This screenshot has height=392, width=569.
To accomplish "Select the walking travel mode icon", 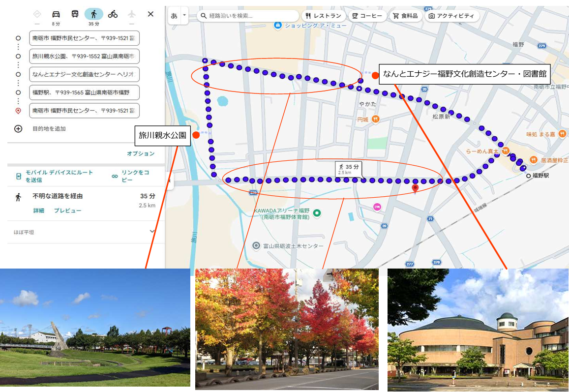I will click(x=93, y=14).
